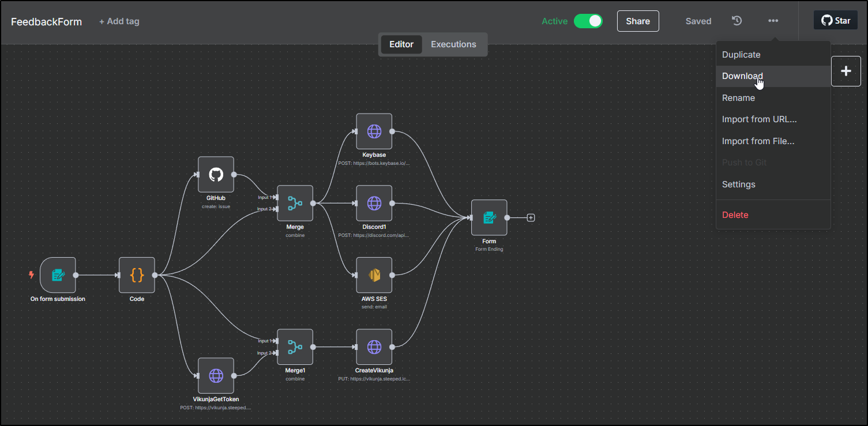868x426 pixels.
Task: Select the Discord1 node icon
Action: click(x=374, y=203)
